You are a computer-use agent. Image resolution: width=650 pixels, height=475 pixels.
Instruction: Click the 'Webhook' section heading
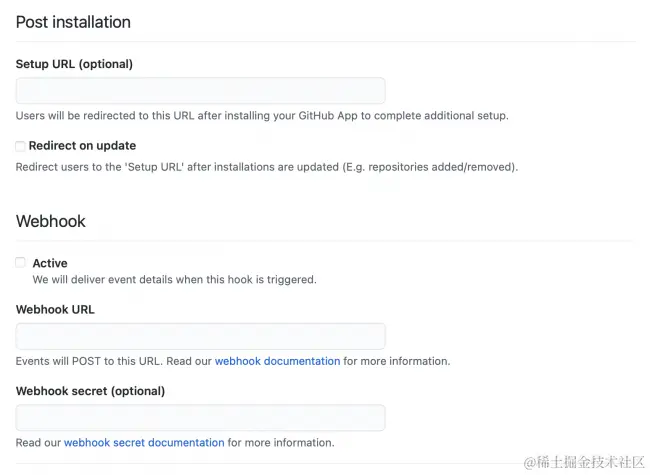coord(51,221)
